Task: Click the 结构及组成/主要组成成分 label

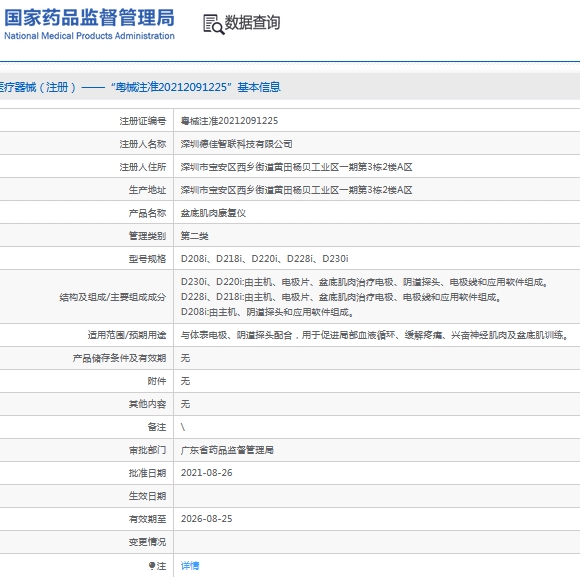Action: [112, 297]
